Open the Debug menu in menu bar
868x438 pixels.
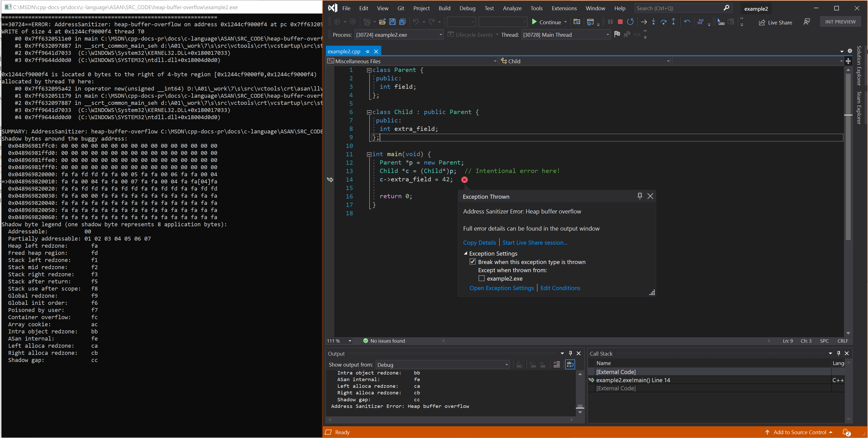point(467,8)
